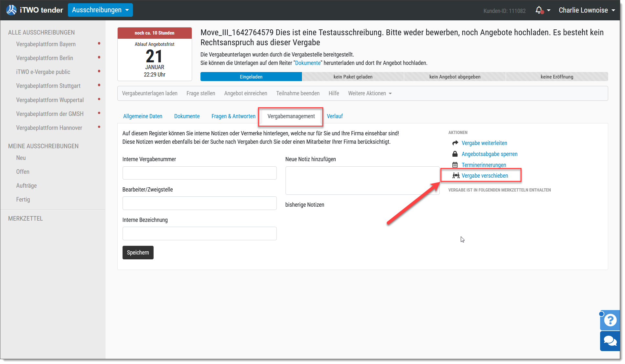
Task: Expand the Ausschreibungen dropdown
Action: pos(100,10)
